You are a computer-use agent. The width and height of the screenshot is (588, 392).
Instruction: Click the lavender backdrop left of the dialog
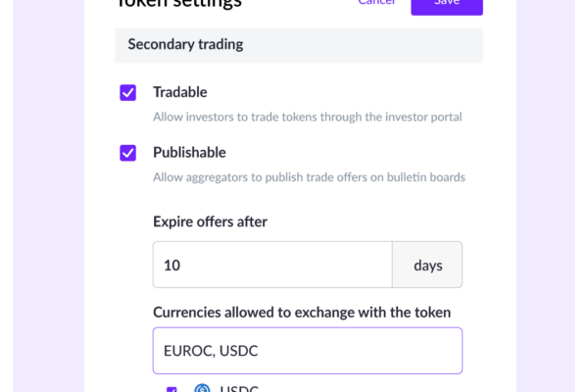(x=49, y=196)
